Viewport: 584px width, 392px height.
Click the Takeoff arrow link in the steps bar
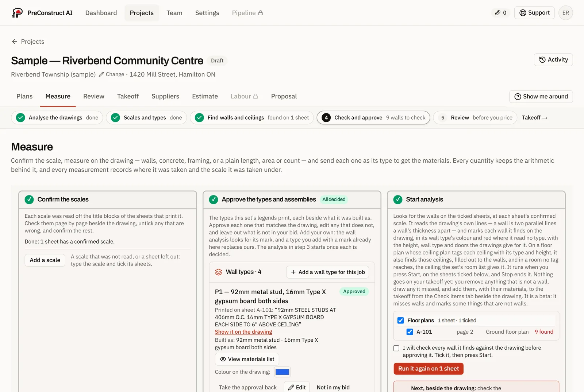point(535,117)
